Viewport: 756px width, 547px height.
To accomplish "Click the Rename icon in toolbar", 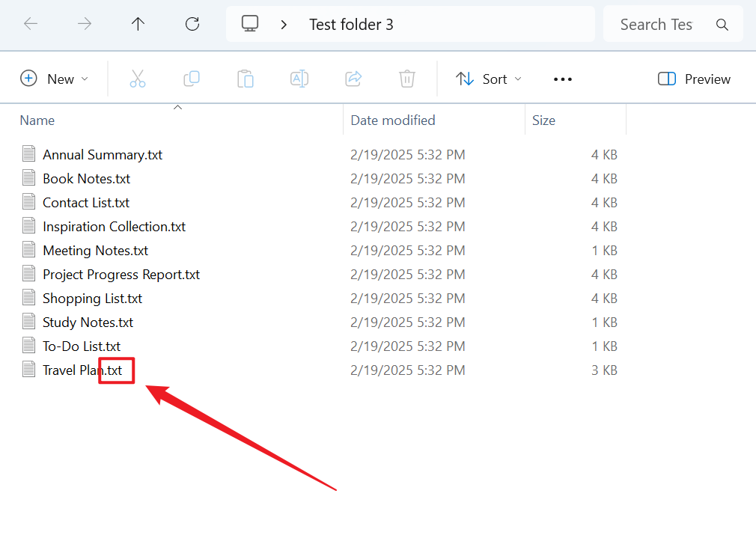I will [299, 79].
